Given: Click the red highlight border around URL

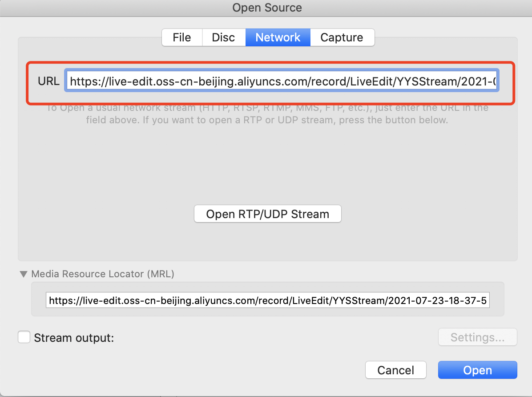Looking at the screenshot, I should 270,63.
